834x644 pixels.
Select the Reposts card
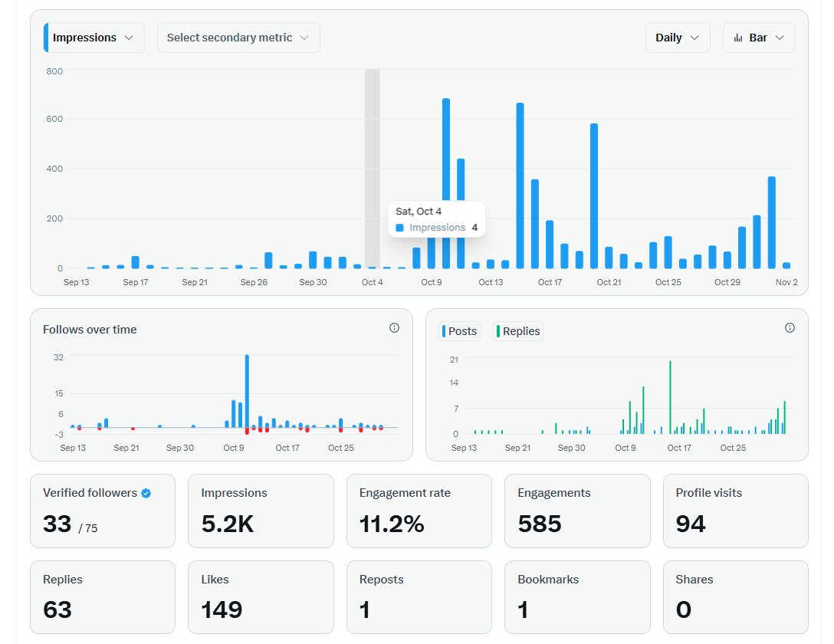click(x=419, y=597)
